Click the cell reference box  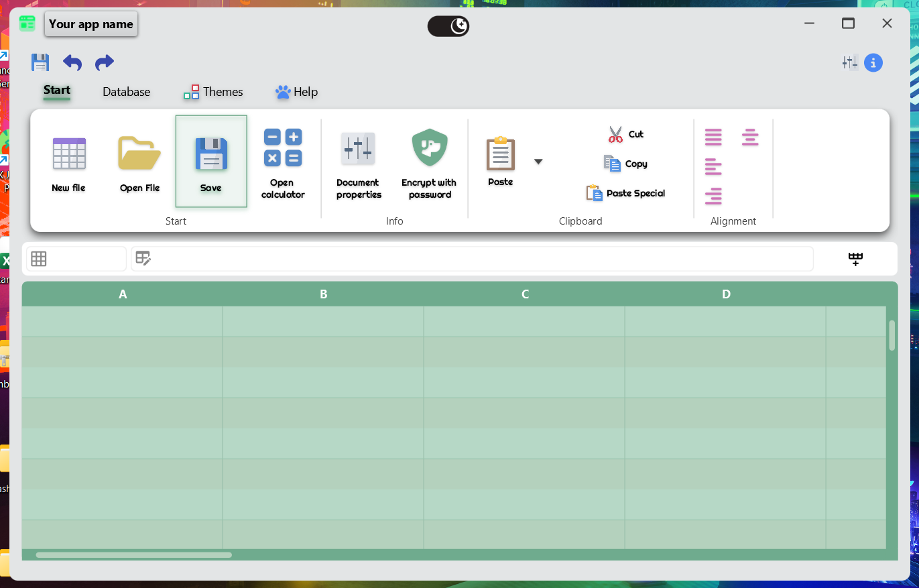click(x=76, y=259)
